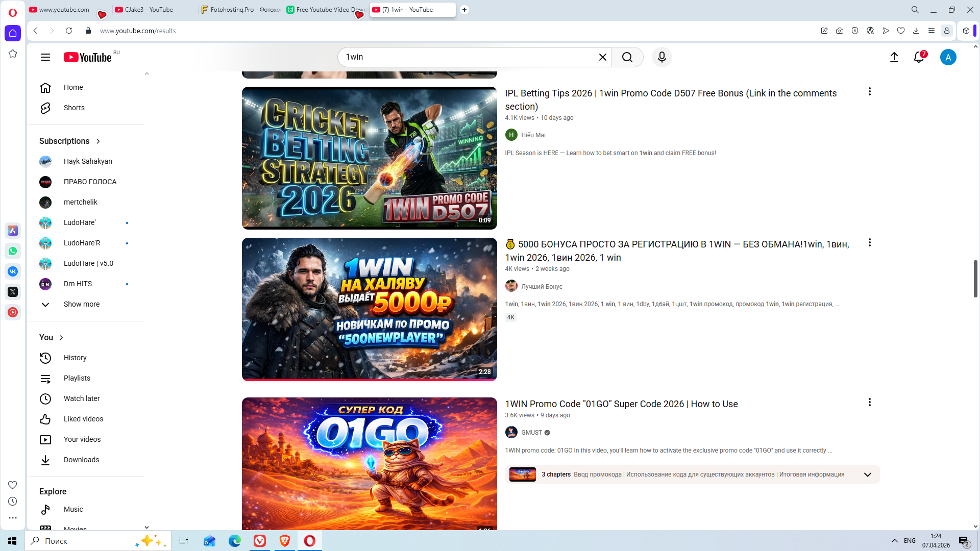Click the magnifier search button
This screenshot has width=980, height=551.
627,57
